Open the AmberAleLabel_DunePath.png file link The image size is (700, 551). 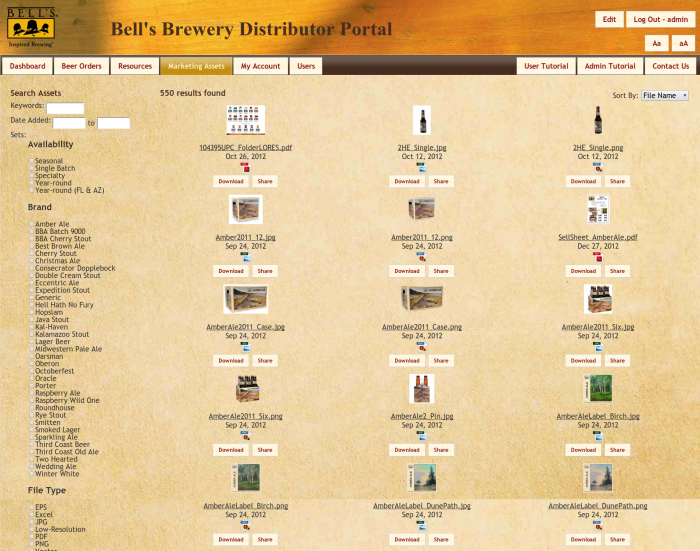click(598, 506)
